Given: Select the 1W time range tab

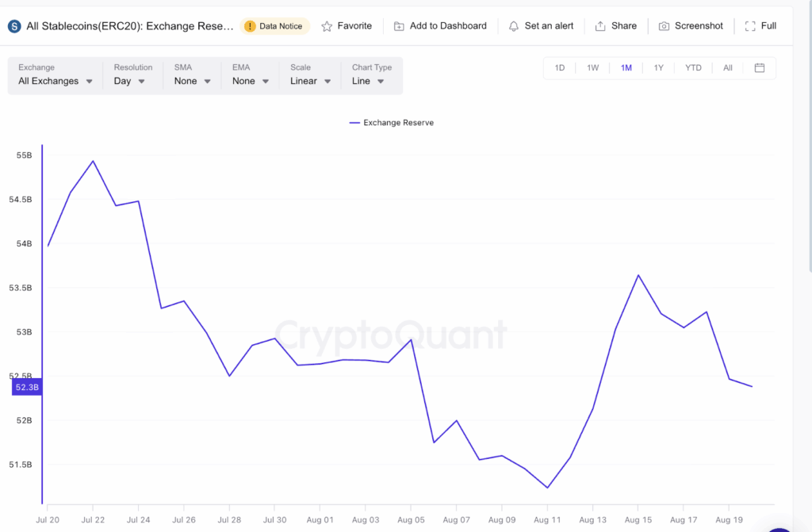Looking at the screenshot, I should [592, 68].
